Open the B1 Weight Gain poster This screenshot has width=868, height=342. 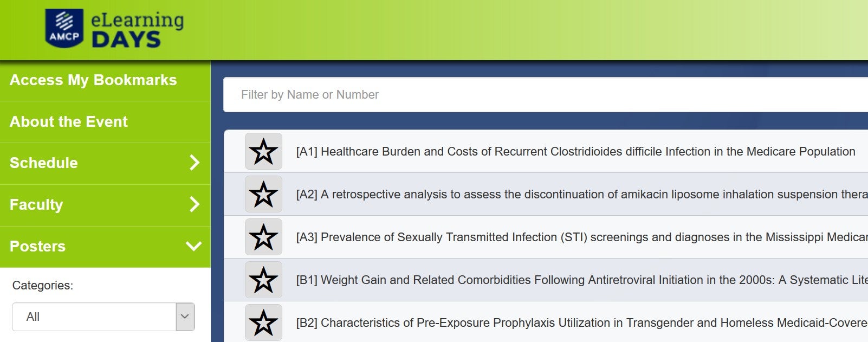pos(582,280)
